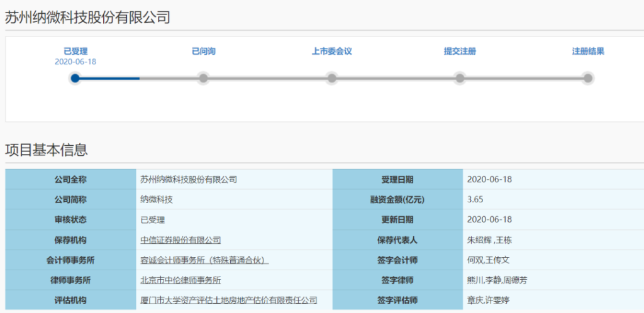Viewport: 644px width, 313px height.
Task: Click the 公司简称 row header
Action: click(x=70, y=200)
